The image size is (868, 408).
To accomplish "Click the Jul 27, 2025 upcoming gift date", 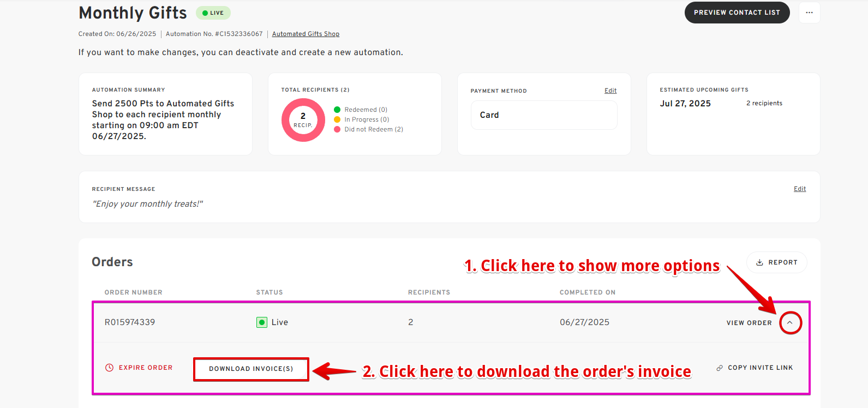I will pyautogui.click(x=685, y=104).
